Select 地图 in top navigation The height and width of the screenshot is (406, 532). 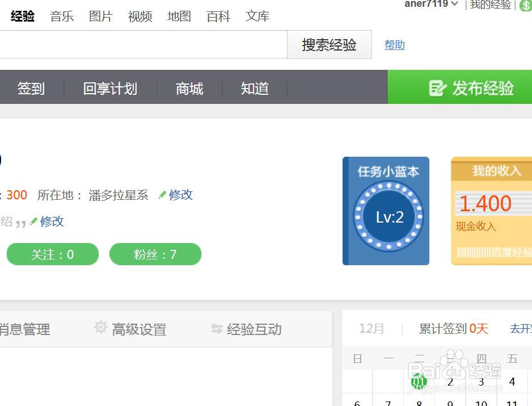point(179,16)
